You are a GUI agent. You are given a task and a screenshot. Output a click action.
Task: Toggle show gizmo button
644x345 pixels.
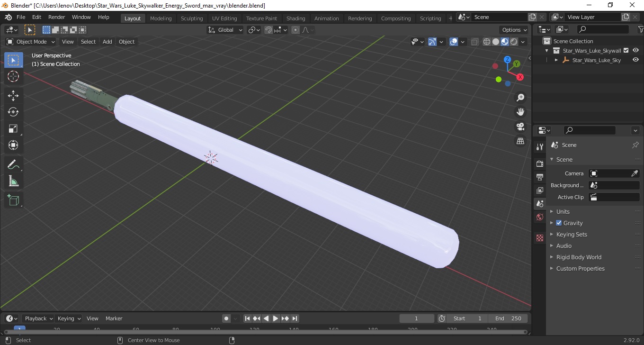pos(432,42)
